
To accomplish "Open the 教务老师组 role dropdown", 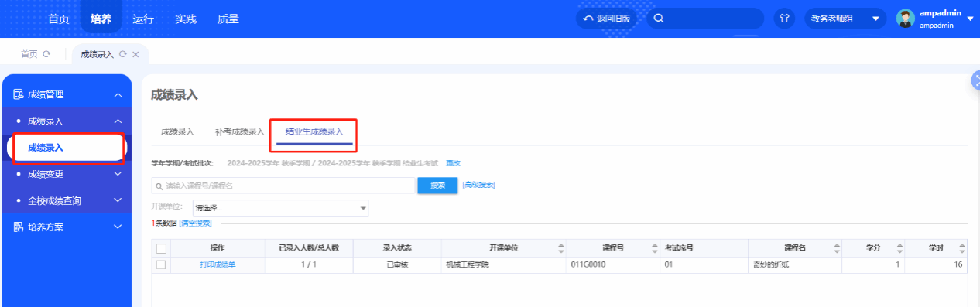I will (x=845, y=19).
